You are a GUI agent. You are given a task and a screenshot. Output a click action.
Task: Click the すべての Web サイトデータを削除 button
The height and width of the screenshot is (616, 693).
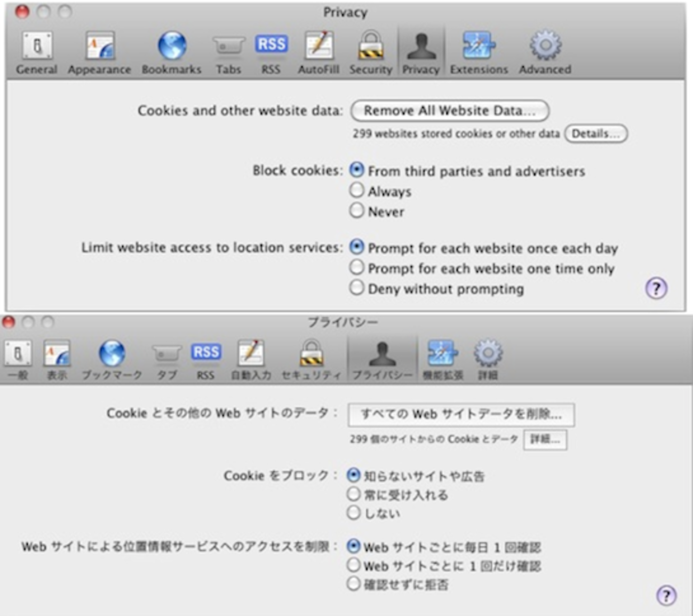point(461,414)
